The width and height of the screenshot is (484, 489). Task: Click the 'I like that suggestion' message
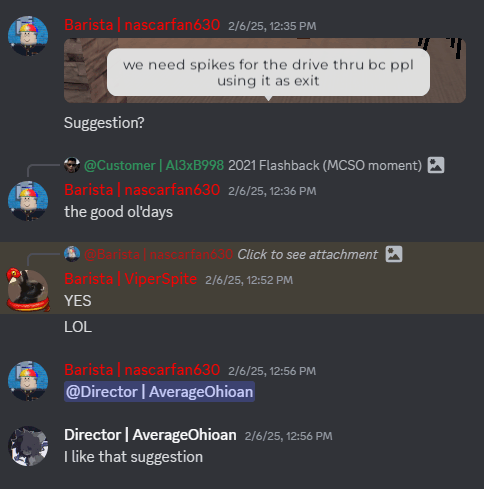pyautogui.click(x=133, y=457)
